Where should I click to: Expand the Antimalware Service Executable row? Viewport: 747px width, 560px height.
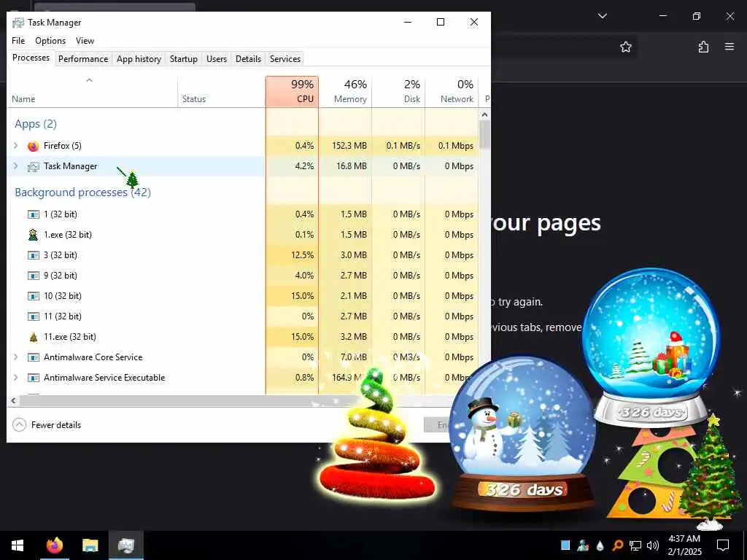(16, 378)
